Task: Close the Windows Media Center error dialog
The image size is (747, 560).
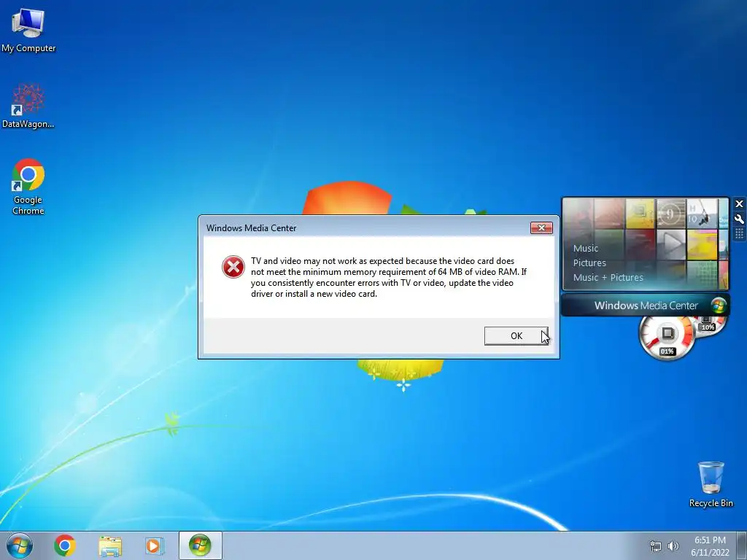Action: (542, 227)
